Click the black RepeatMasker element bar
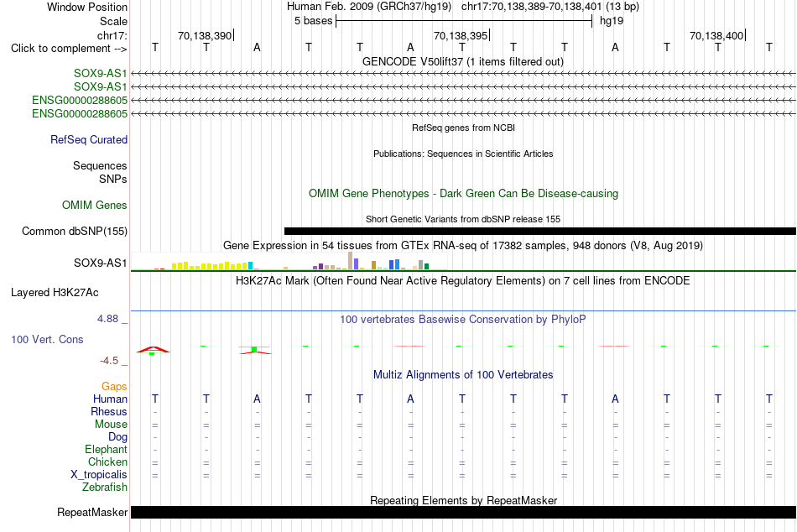 tap(463, 512)
